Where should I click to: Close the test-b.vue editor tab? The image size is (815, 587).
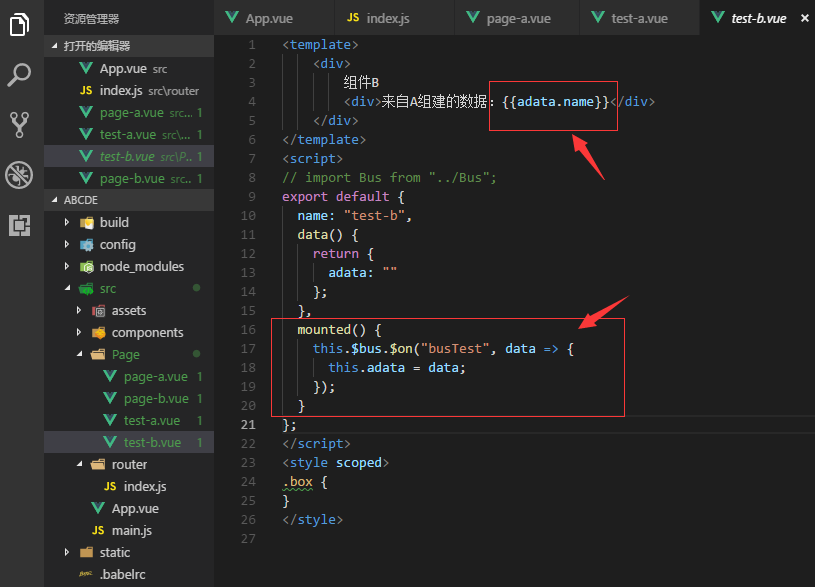pos(805,18)
